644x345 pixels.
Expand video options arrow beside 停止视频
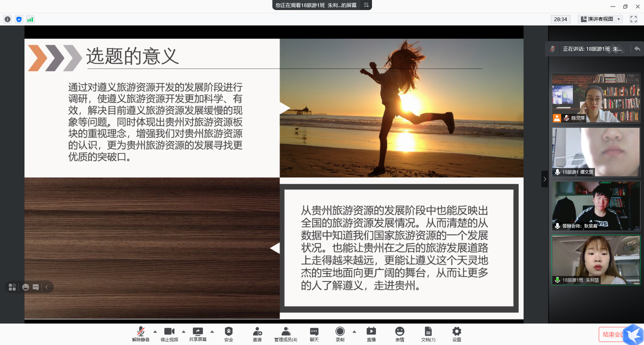point(183,332)
